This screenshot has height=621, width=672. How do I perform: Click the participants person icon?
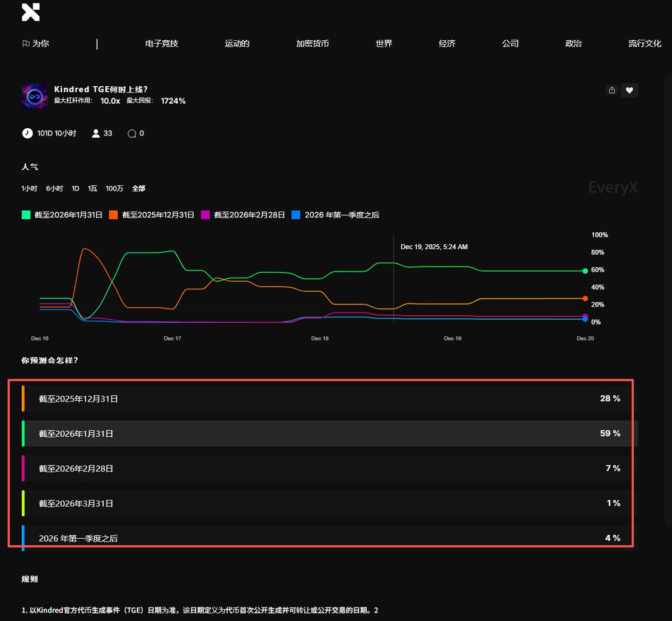coord(96,133)
